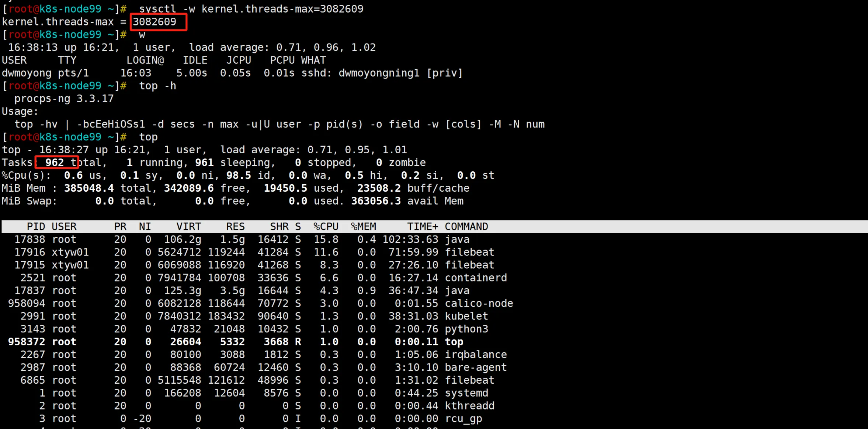Select the kubelet process row
Viewport: 868px width, 429px height.
(466, 316)
